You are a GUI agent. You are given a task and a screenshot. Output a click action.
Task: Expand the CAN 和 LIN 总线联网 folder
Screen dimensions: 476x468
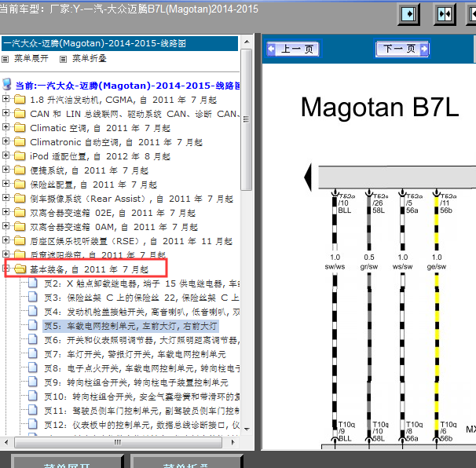pos(5,113)
